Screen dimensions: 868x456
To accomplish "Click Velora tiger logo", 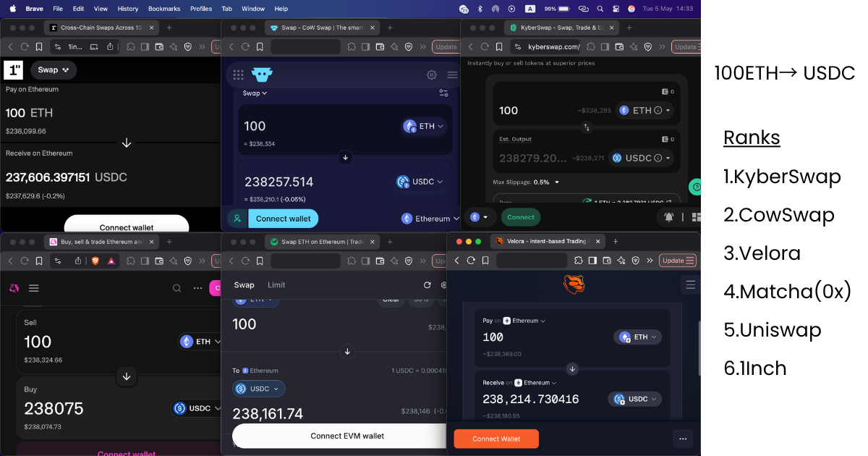I will point(574,284).
